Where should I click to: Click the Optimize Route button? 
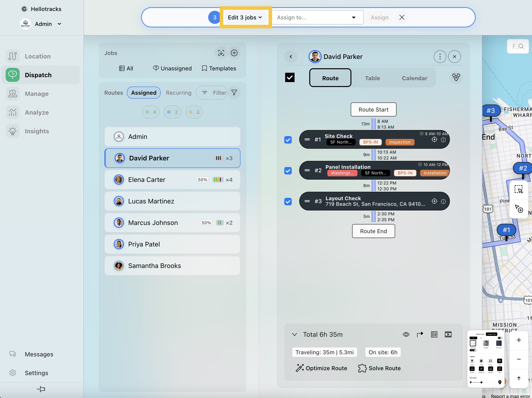tap(321, 368)
